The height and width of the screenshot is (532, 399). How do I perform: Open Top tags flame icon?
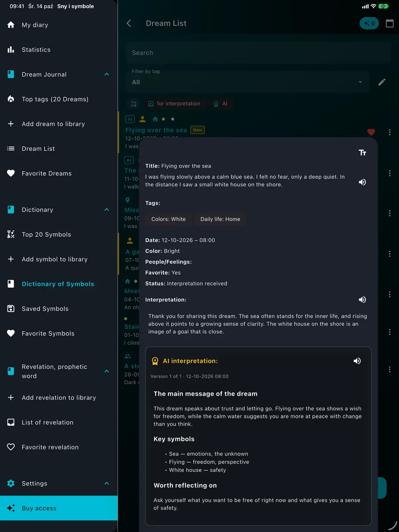[x=11, y=99]
